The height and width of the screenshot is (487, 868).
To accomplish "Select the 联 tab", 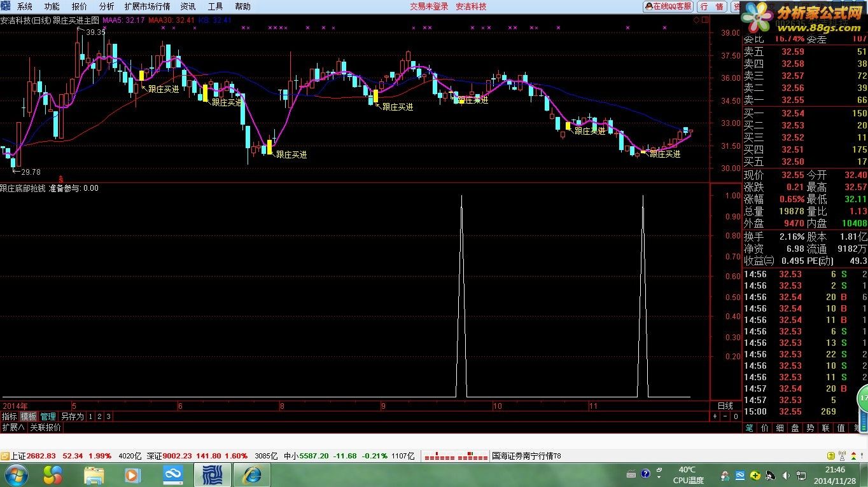I will click(825, 428).
